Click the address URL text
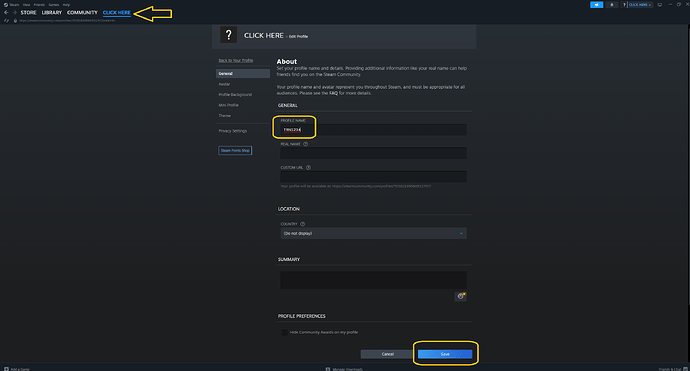 67,20
